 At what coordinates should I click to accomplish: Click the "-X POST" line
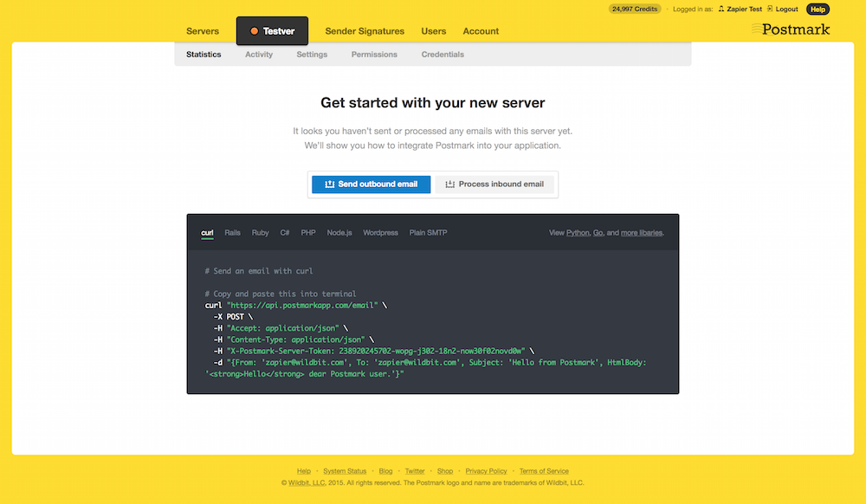tap(233, 317)
